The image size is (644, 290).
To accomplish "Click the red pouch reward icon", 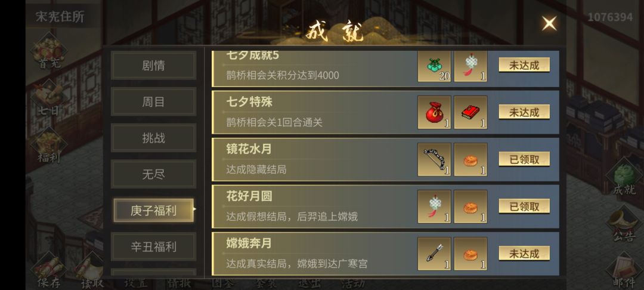I will click(x=434, y=112).
